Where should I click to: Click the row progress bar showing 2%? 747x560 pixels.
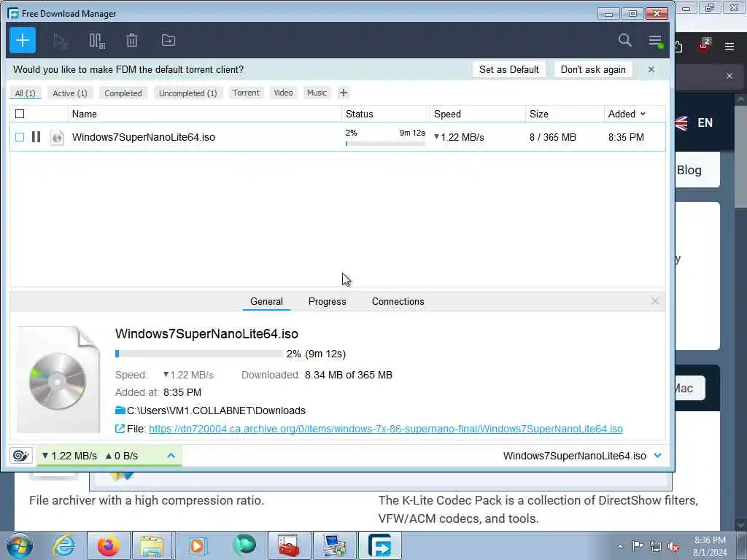385,144
